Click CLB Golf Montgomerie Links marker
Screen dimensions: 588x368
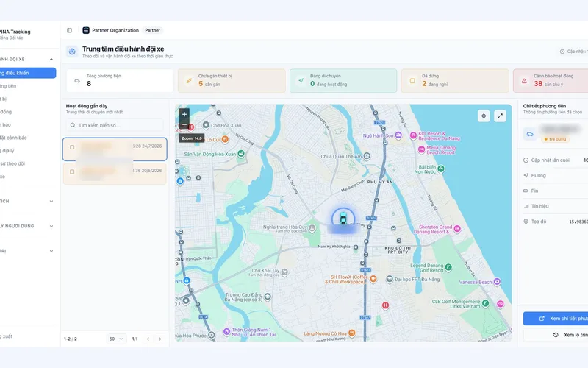(x=485, y=303)
